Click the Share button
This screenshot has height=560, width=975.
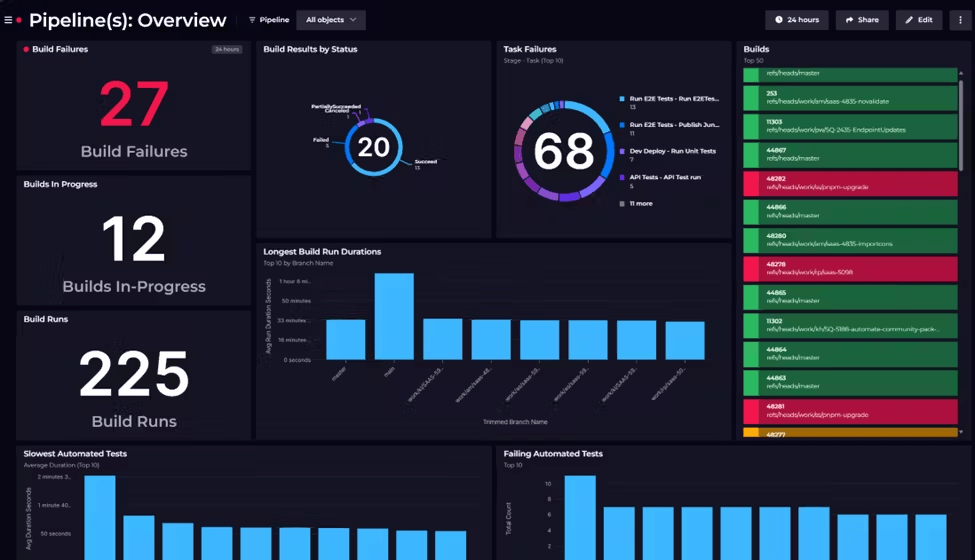pyautogui.click(x=862, y=20)
